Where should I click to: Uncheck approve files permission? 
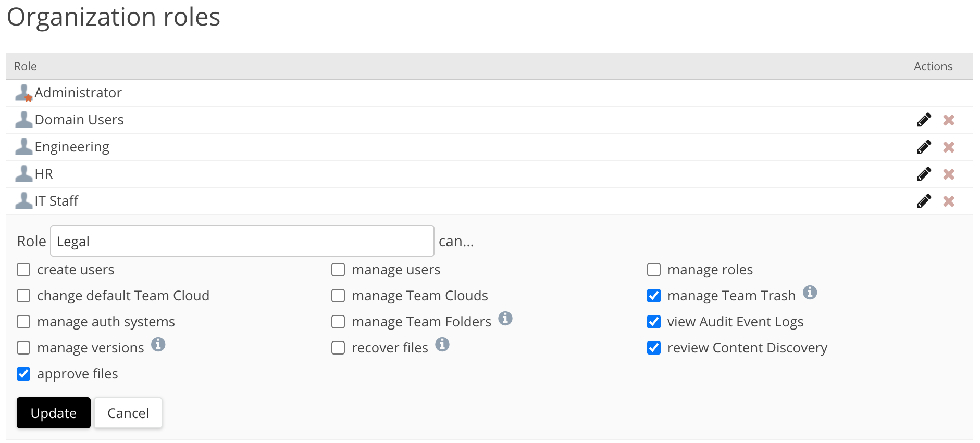click(23, 374)
